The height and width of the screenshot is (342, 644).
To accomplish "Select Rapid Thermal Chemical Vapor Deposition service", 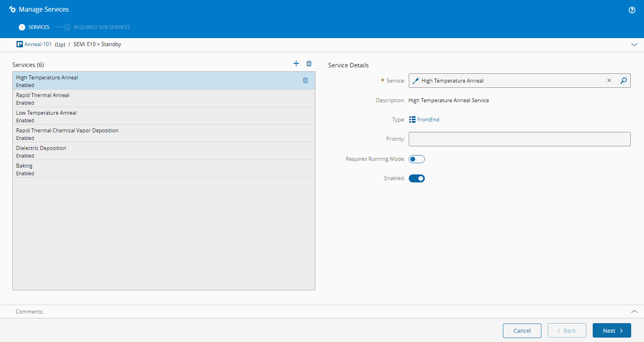I will (x=67, y=134).
